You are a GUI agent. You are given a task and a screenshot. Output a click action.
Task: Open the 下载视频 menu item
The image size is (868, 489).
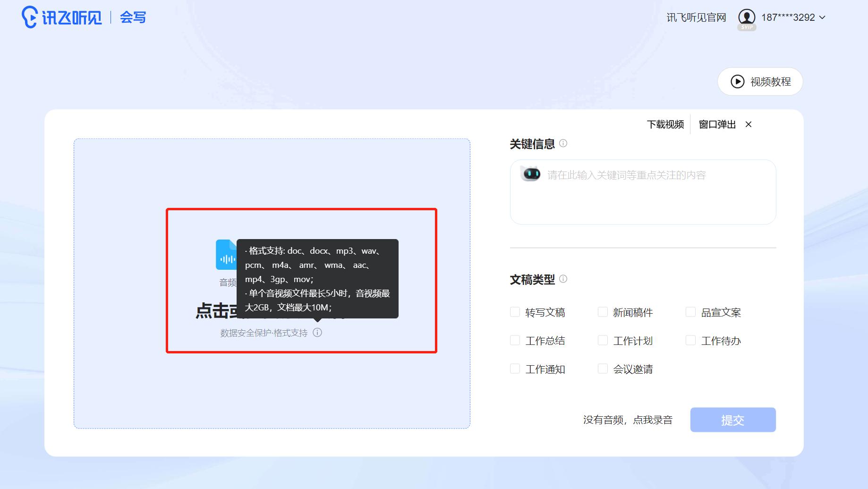pos(665,124)
